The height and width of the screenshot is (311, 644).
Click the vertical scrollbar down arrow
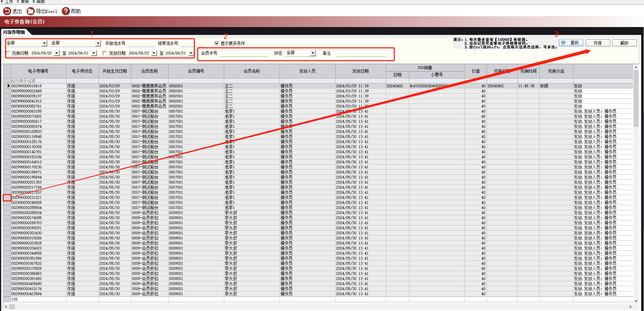pos(636,301)
